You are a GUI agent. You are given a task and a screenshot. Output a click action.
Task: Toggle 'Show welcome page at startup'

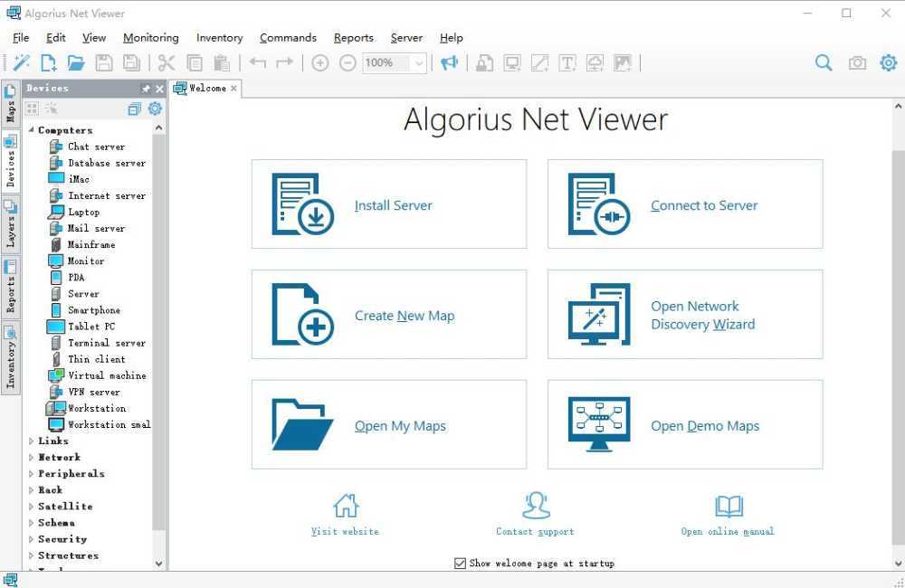(x=460, y=563)
